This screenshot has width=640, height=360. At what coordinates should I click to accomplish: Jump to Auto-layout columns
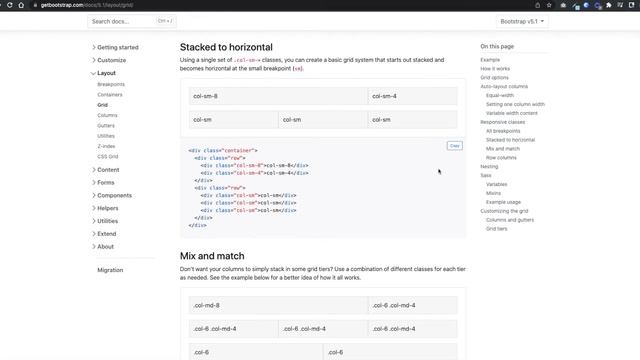tap(504, 87)
